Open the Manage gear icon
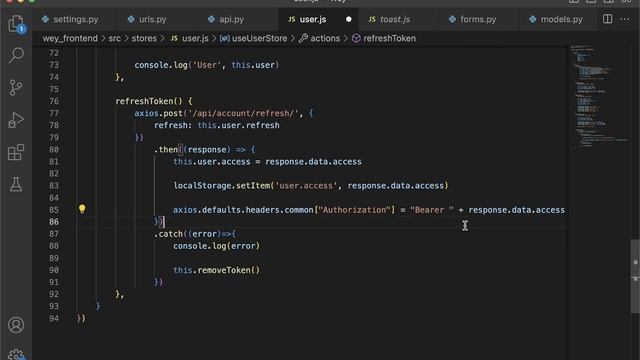The width and height of the screenshot is (640, 360). coord(16,354)
